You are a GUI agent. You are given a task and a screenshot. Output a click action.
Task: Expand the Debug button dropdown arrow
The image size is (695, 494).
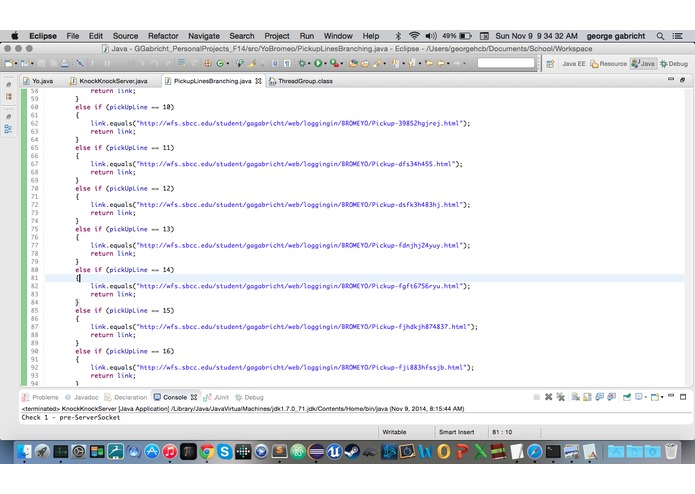coord(309,64)
